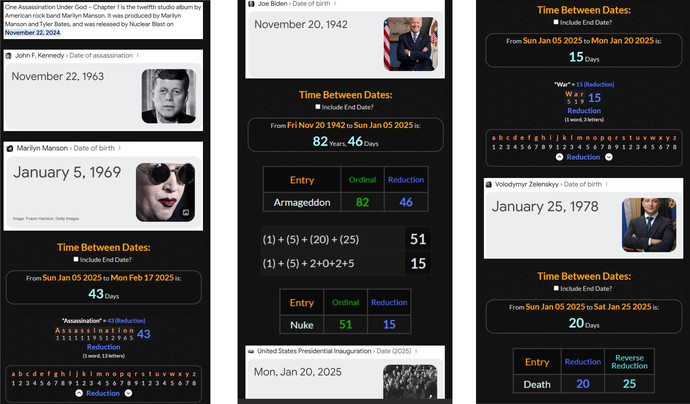Click the '(1) + (5) + (20) + (25)' calculation row
This screenshot has width=690, height=404.
[346, 239]
